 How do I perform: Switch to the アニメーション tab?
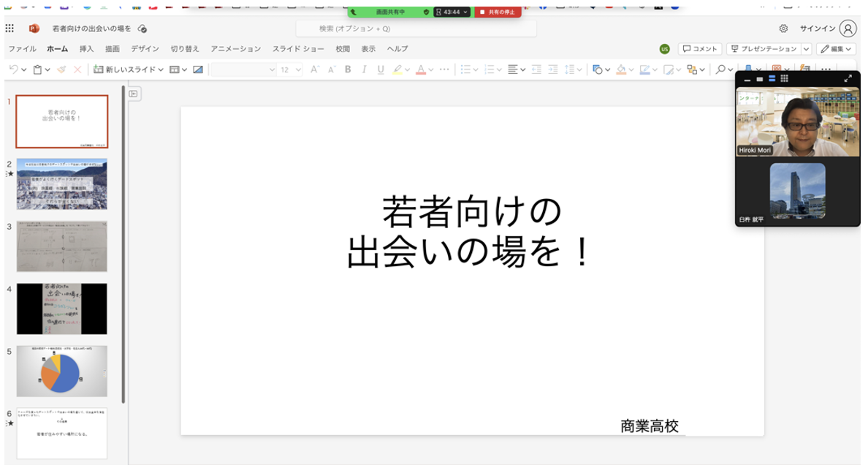pyautogui.click(x=235, y=49)
